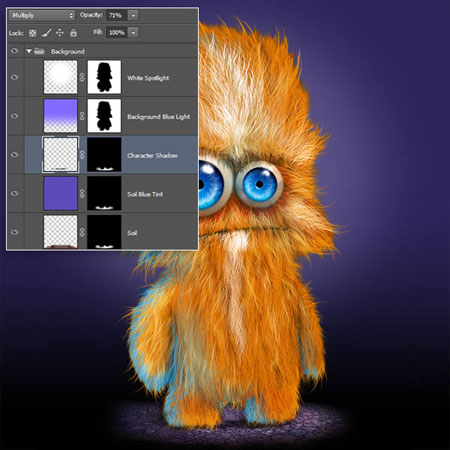
Task: Hide the Background group
Action: tap(14, 51)
